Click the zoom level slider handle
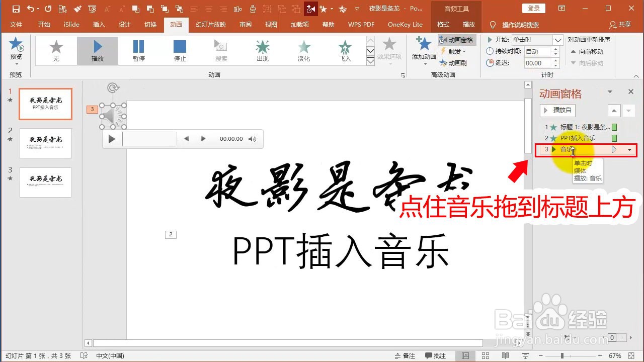The height and width of the screenshot is (362, 644). pos(562,355)
